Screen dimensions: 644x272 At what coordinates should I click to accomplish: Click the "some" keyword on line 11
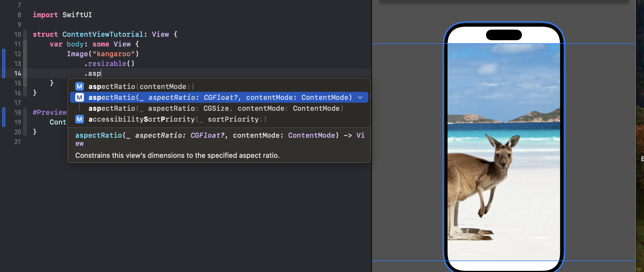click(101, 44)
